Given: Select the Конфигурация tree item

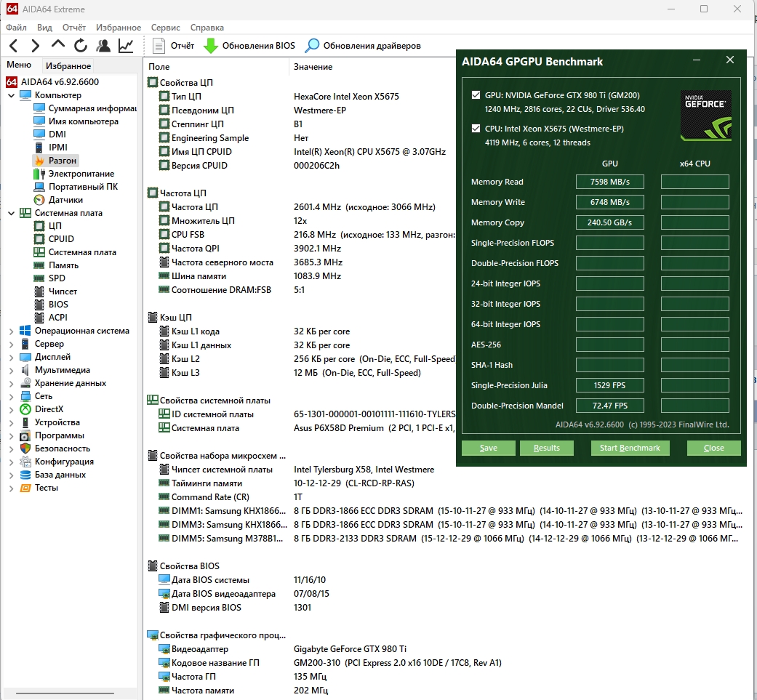Looking at the screenshot, I should (x=64, y=462).
